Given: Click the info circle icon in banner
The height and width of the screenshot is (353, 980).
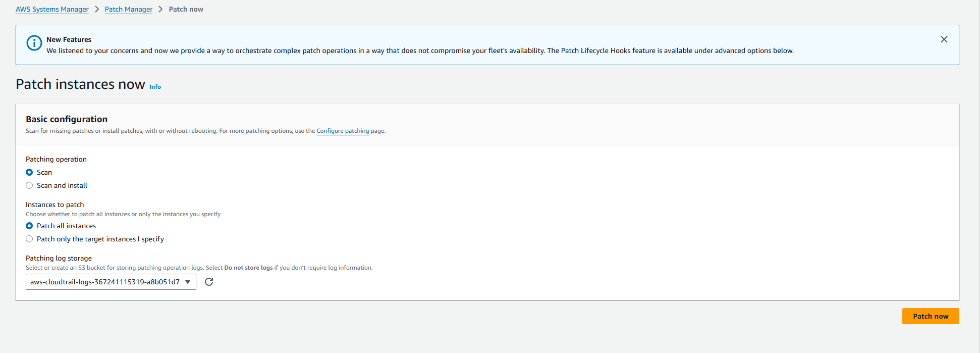Looking at the screenshot, I should 34,43.
